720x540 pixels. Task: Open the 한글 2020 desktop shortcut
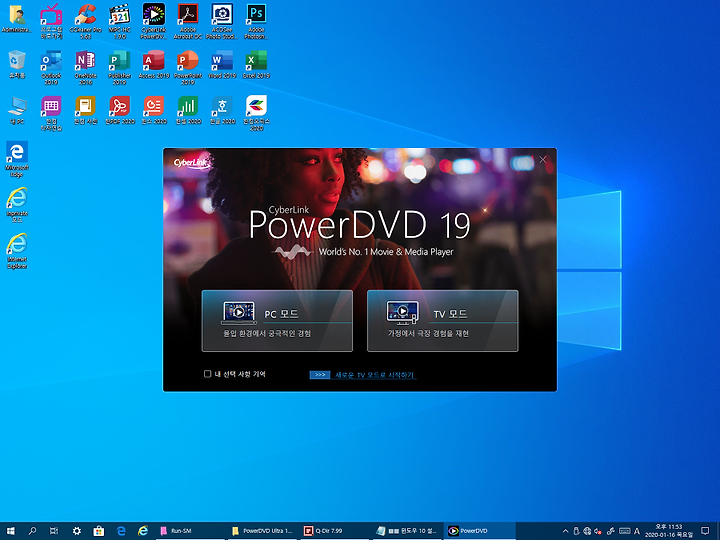(x=222, y=110)
